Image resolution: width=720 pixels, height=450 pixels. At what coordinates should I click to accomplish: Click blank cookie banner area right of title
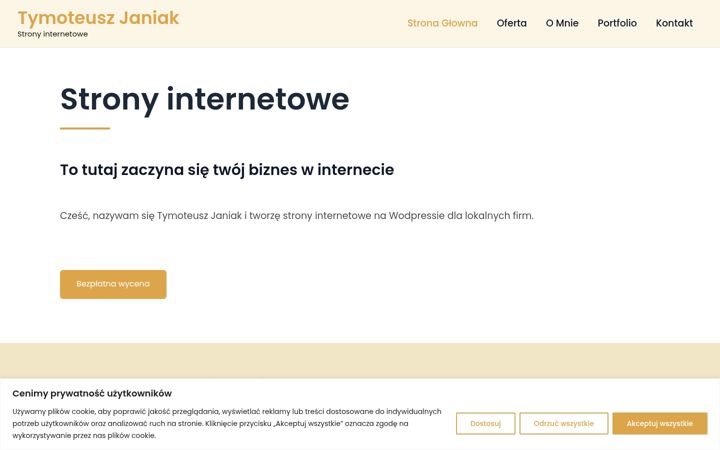[441, 394]
